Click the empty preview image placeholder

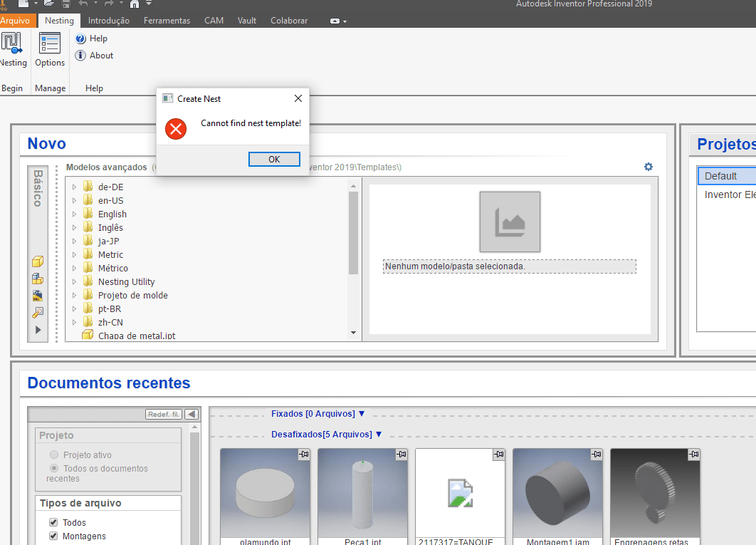[510, 222]
